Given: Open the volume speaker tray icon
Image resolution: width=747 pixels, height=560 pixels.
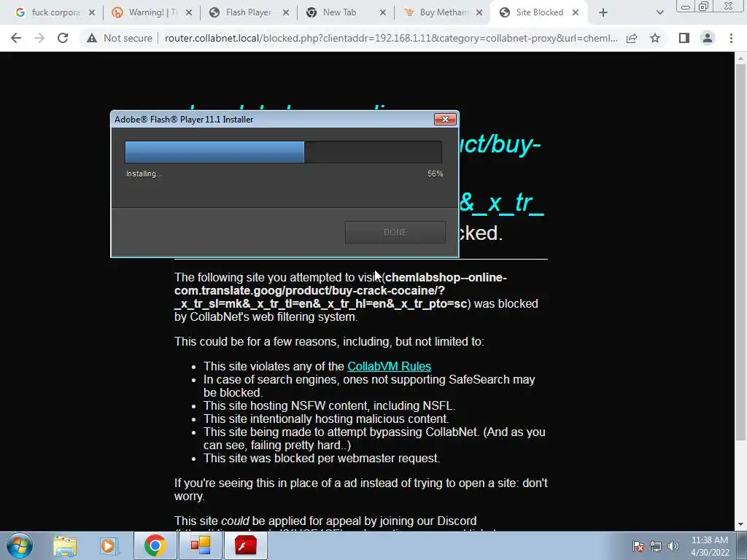Looking at the screenshot, I should tap(673, 546).
